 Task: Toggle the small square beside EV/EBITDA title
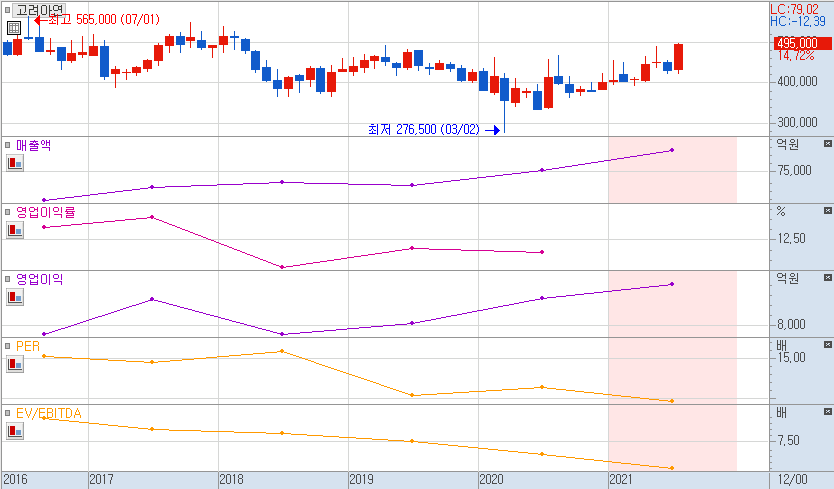click(7, 413)
